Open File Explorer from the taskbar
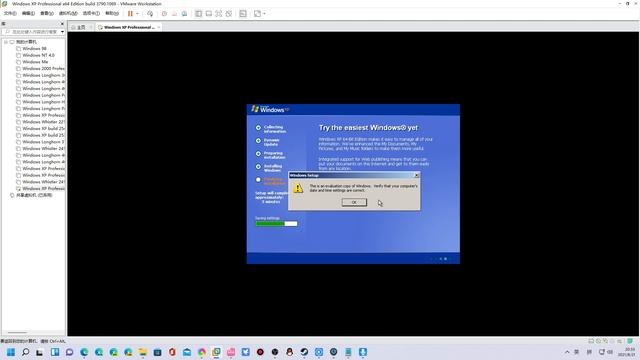This screenshot has width=640, height=360. pyautogui.click(x=143, y=352)
